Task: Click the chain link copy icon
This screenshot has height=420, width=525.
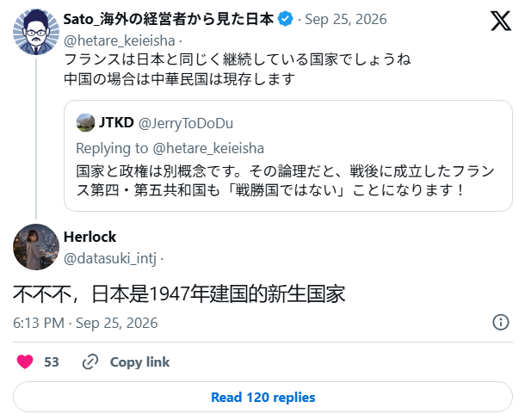Action: (x=90, y=361)
